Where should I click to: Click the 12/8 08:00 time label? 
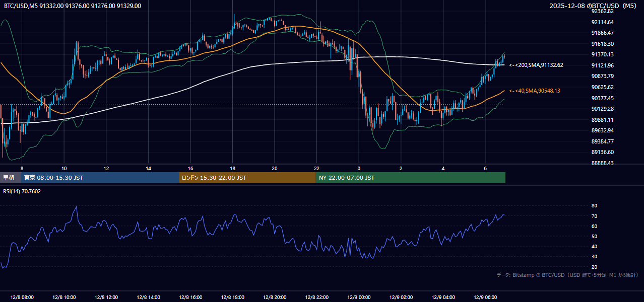[22, 297]
